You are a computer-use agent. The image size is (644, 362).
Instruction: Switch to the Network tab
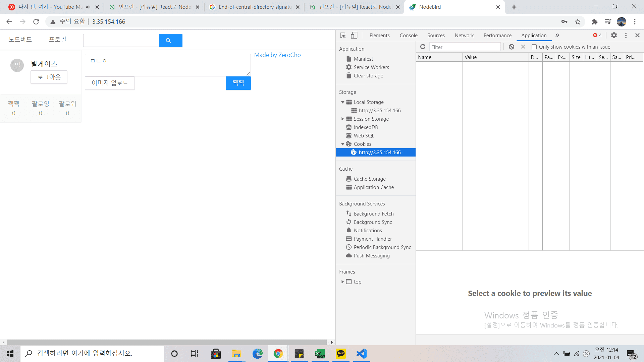tap(464, 36)
